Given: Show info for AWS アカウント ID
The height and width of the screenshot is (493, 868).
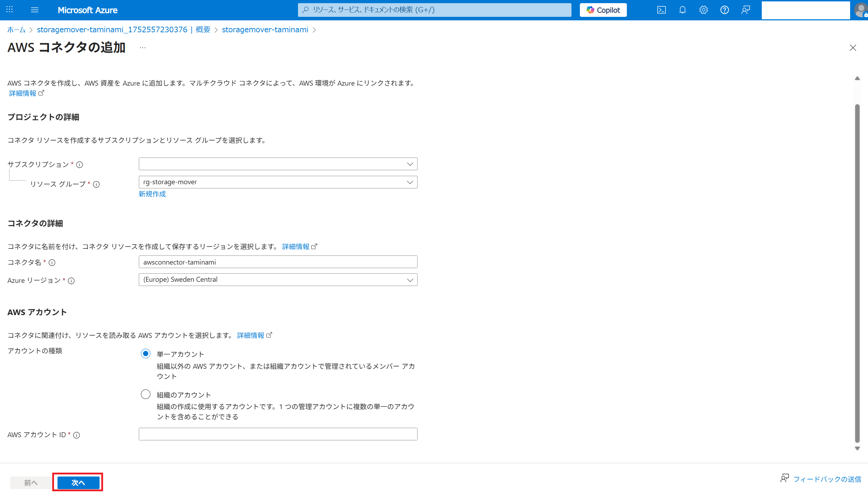Looking at the screenshot, I should click(x=76, y=435).
